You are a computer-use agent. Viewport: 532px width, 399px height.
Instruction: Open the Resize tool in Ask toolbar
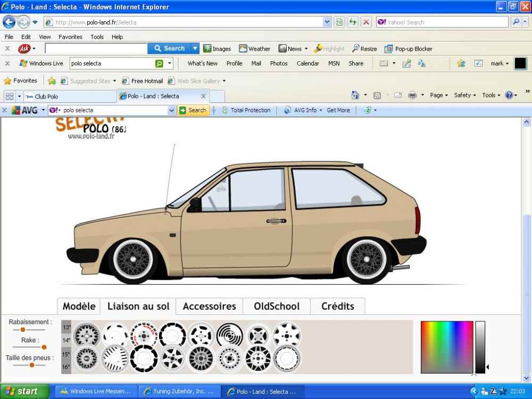click(364, 48)
